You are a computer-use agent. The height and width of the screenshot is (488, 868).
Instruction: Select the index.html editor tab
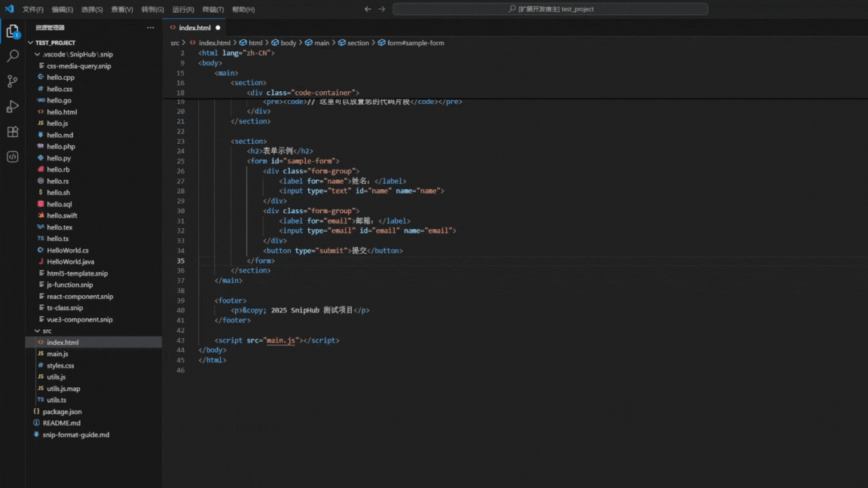[194, 28]
